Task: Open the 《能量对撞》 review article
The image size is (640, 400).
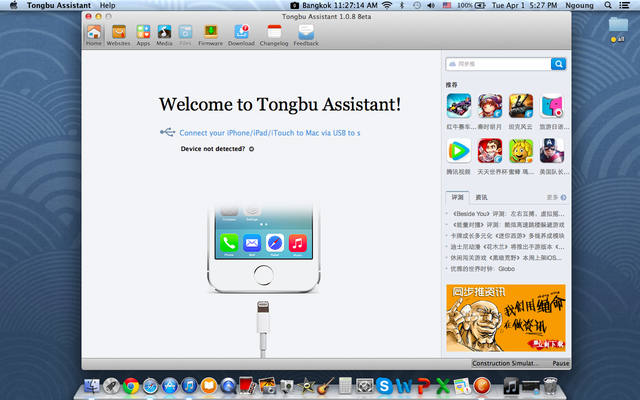Action: (508, 225)
